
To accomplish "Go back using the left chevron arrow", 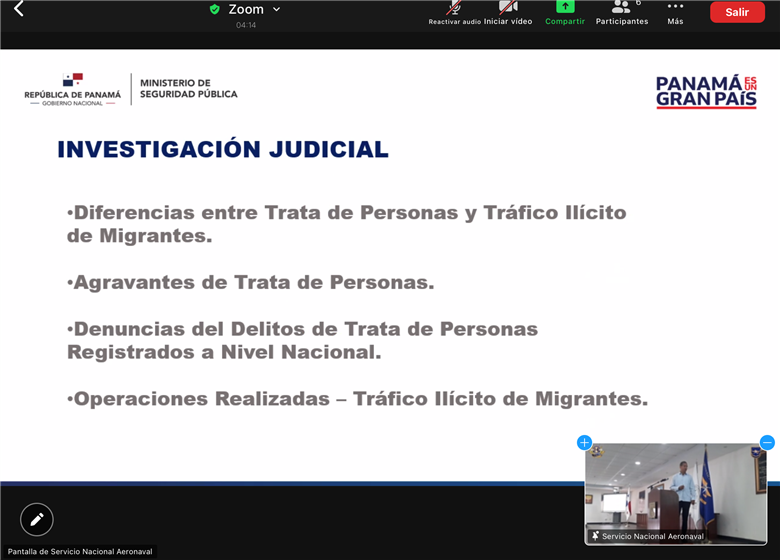I will [x=18, y=8].
